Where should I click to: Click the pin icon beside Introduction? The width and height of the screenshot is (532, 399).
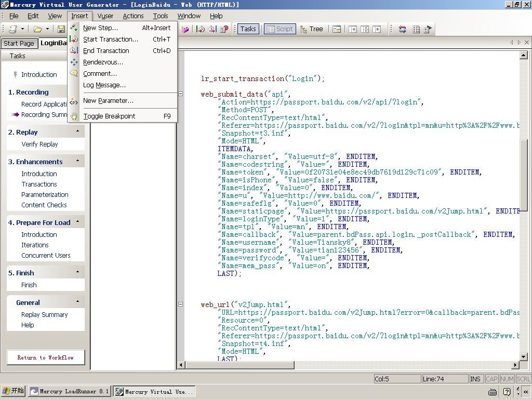pyautogui.click(x=15, y=74)
